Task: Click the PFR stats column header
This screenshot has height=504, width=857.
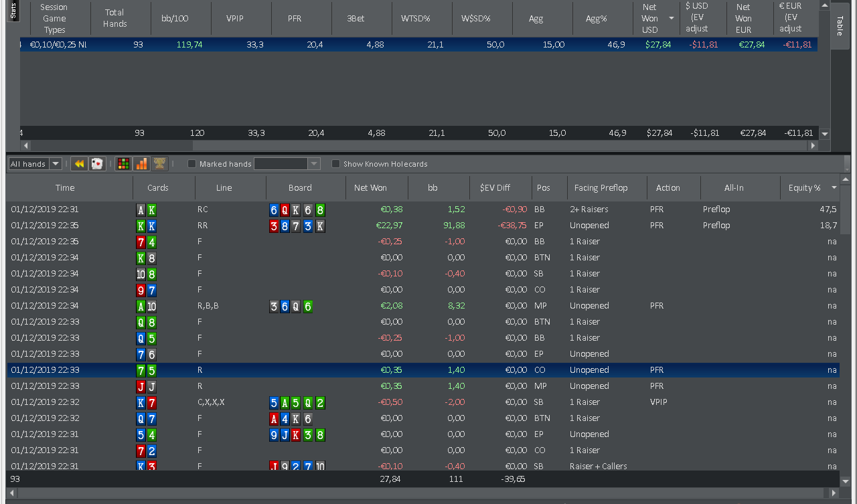Action: click(x=295, y=18)
